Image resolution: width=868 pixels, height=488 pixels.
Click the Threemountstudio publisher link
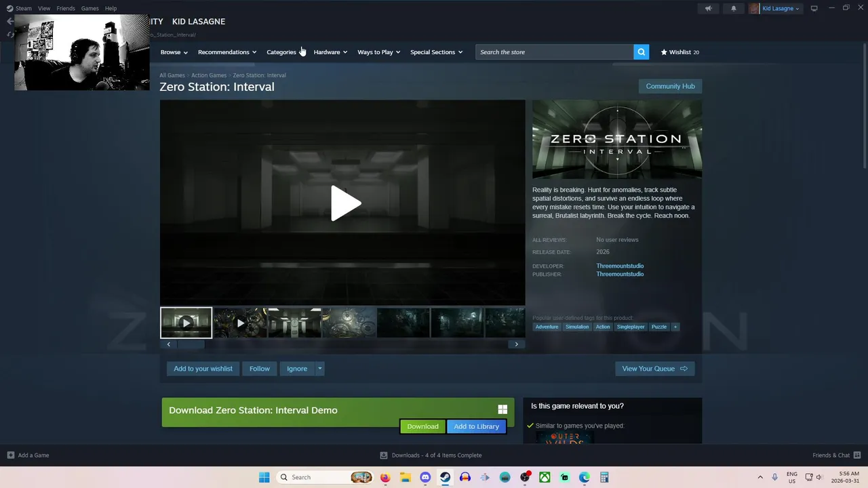pos(620,274)
